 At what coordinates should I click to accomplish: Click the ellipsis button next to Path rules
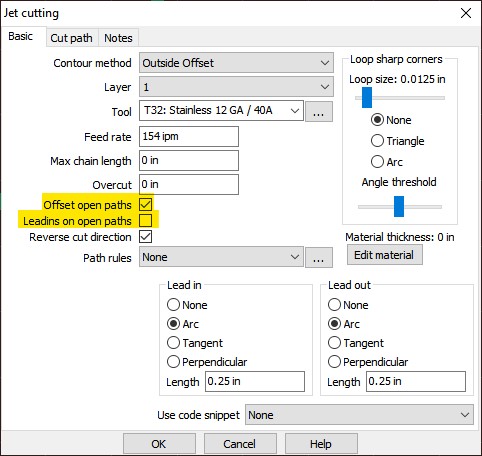coord(319,257)
